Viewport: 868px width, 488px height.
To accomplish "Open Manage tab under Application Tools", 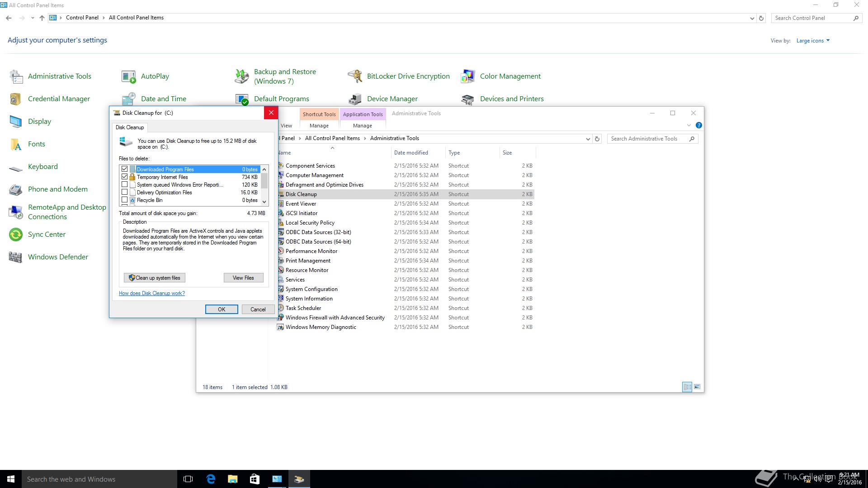I will coord(363,126).
